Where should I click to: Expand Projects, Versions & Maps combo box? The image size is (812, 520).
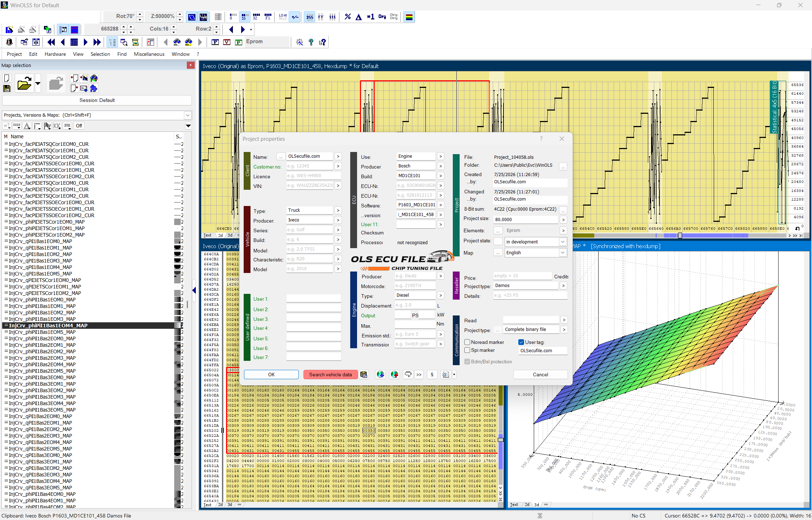click(x=188, y=115)
